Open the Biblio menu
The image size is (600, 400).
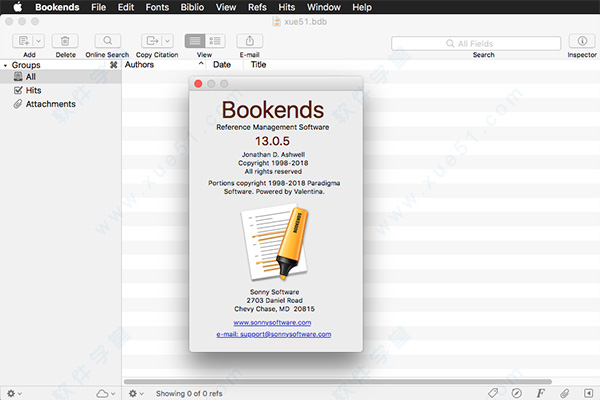tap(192, 7)
